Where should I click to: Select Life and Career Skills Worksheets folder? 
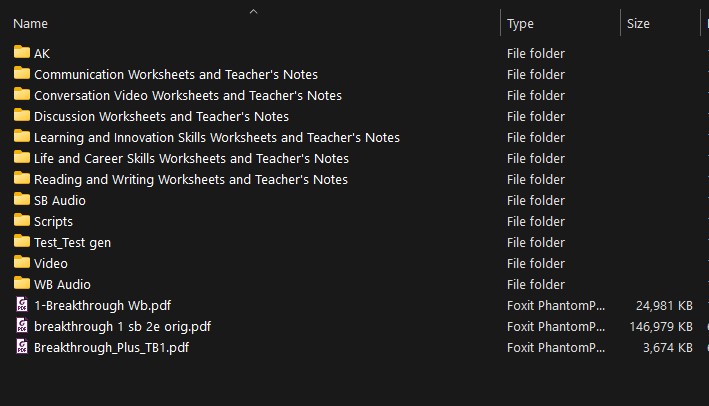pos(191,158)
